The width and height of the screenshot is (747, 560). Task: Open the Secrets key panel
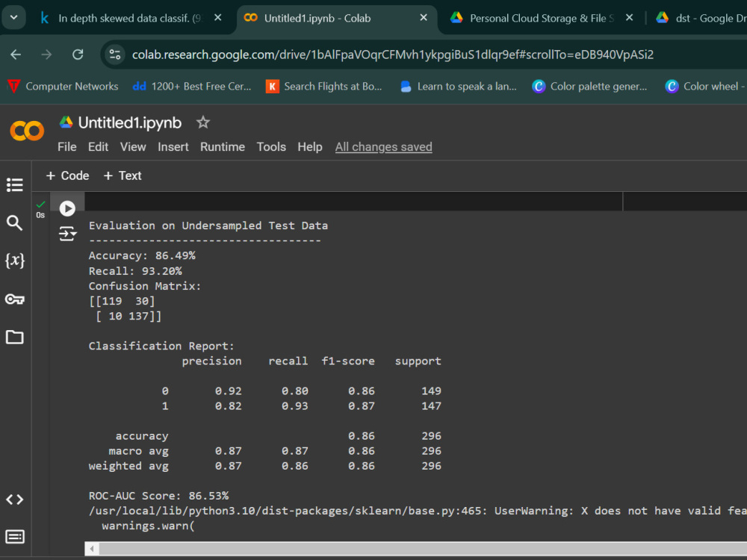(x=15, y=299)
